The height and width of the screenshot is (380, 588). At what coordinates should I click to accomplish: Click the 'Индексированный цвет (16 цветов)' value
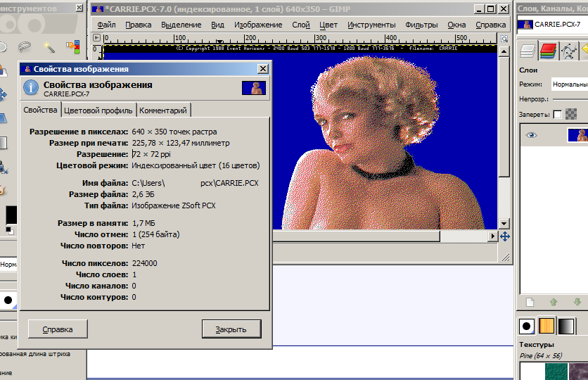point(196,165)
